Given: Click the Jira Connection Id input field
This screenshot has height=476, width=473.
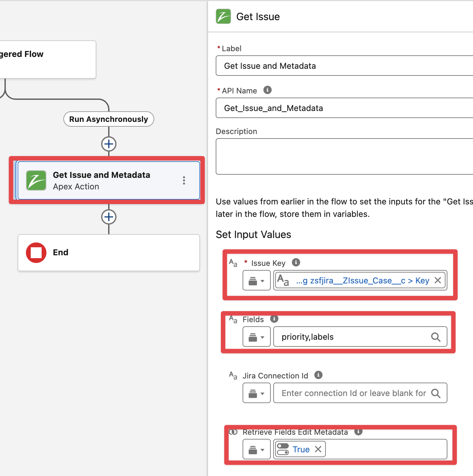Looking at the screenshot, I should pos(360,393).
